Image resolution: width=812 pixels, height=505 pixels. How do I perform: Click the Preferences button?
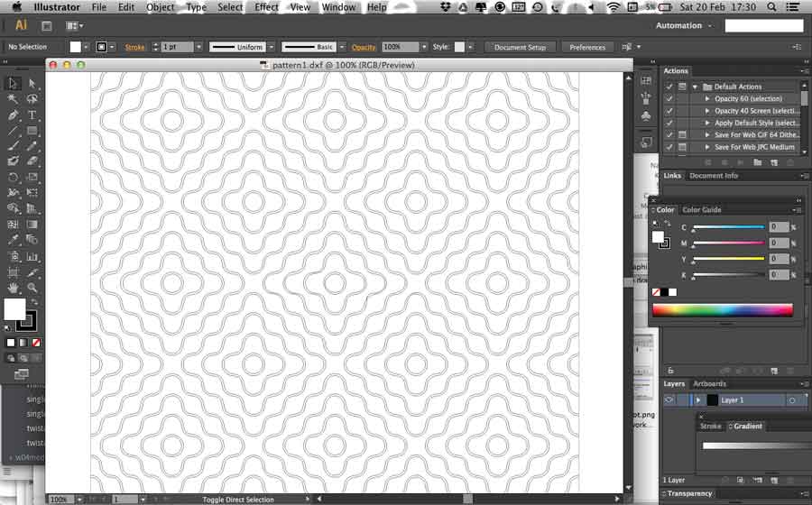click(587, 47)
